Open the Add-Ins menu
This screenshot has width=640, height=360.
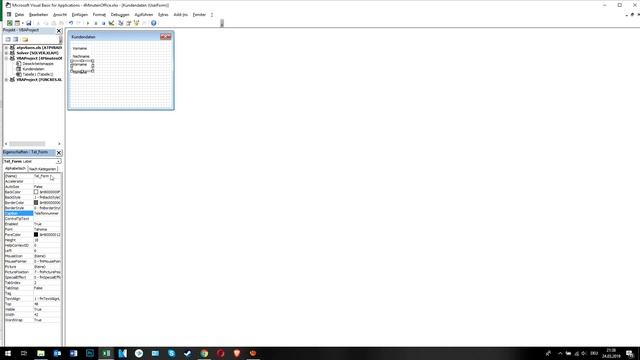181,15
